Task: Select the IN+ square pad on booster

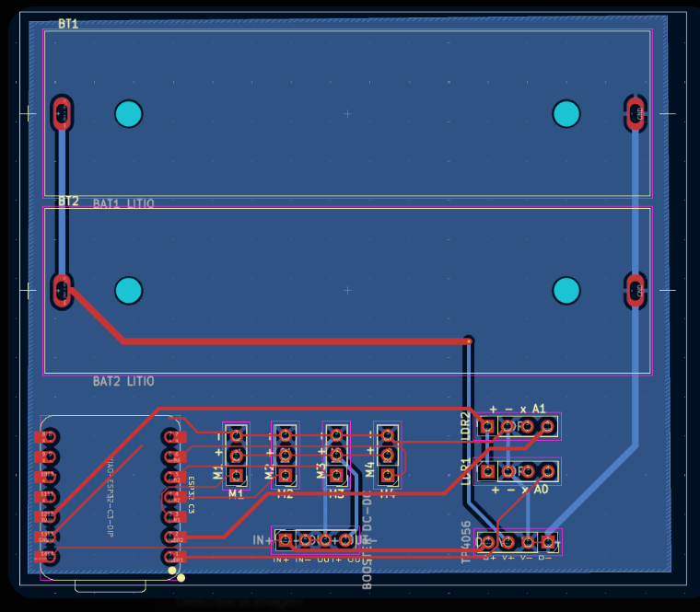Action: tap(285, 540)
